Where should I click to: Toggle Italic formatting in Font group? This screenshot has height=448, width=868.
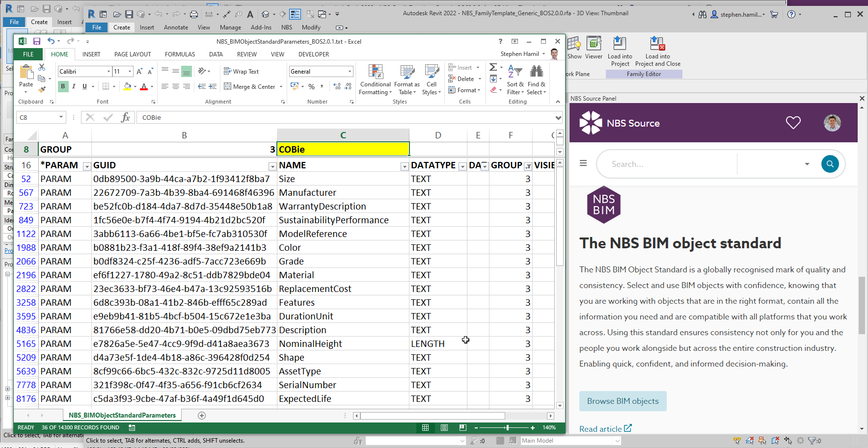point(74,86)
